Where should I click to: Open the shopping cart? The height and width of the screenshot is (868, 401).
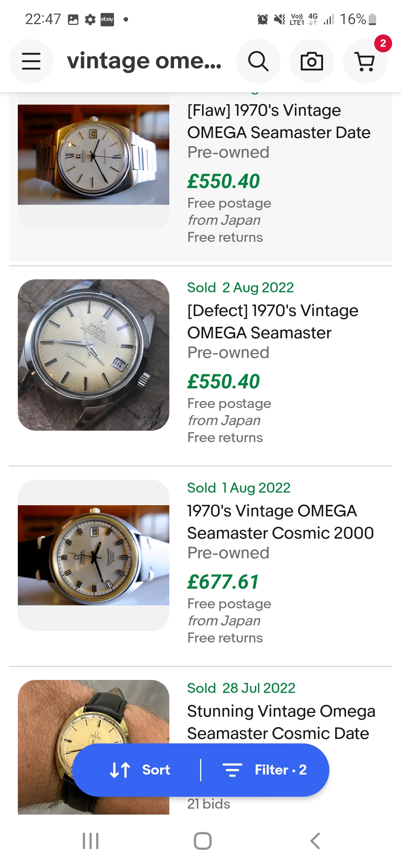365,61
